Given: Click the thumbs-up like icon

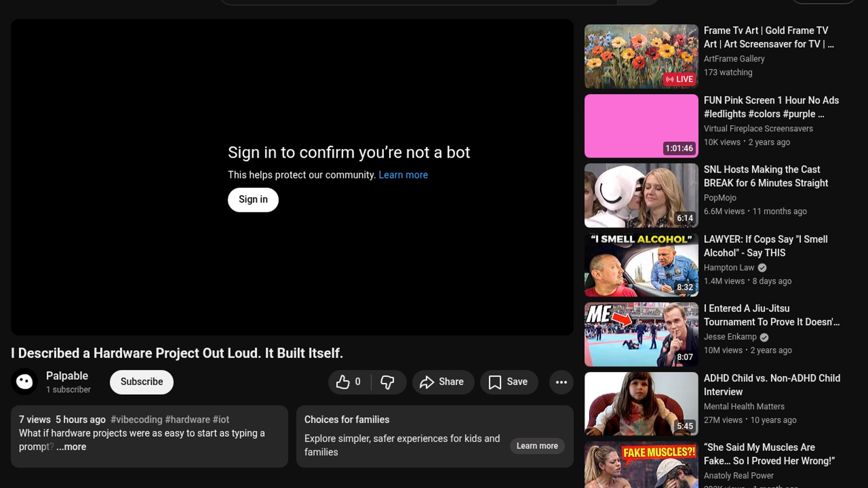Looking at the screenshot, I should pos(343,382).
